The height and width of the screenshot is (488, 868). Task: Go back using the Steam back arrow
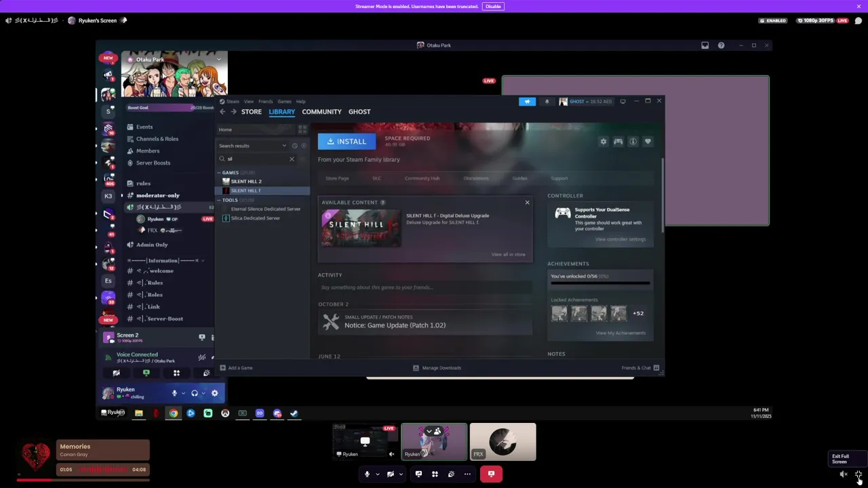click(x=222, y=112)
